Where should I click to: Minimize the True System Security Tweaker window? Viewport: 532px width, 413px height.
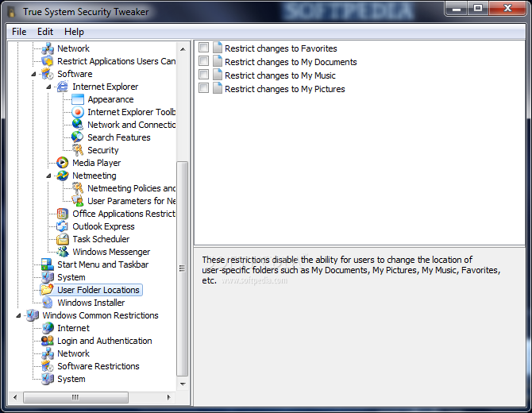tap(457, 9)
